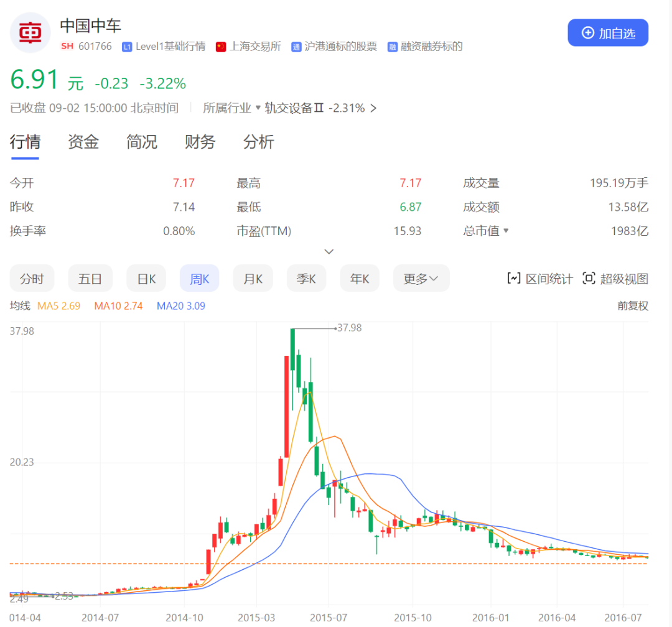
Task: Collapse stats panel via chevron arrow
Action: point(329,251)
